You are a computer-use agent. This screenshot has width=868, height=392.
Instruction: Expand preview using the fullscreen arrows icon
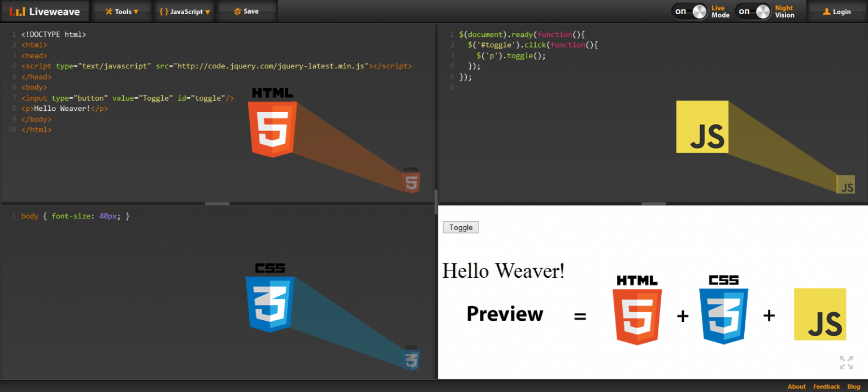pyautogui.click(x=846, y=363)
